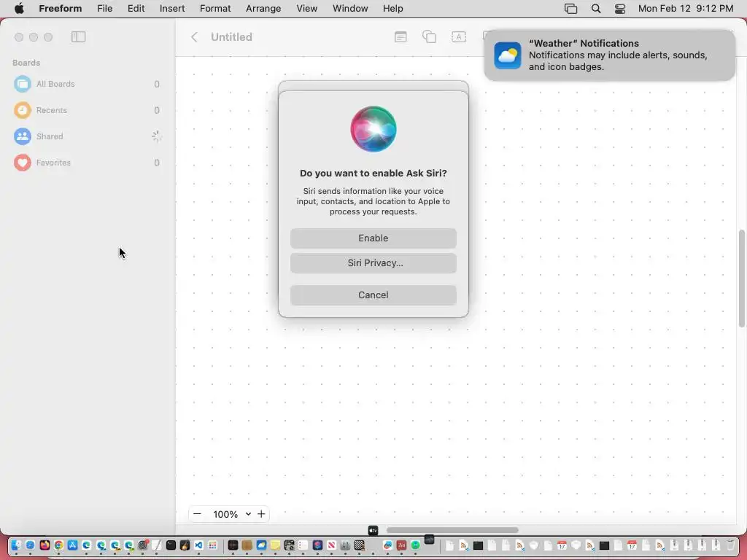This screenshot has width=747, height=560.
Task: Launch Firefox from the Dock
Action: coord(44,545)
